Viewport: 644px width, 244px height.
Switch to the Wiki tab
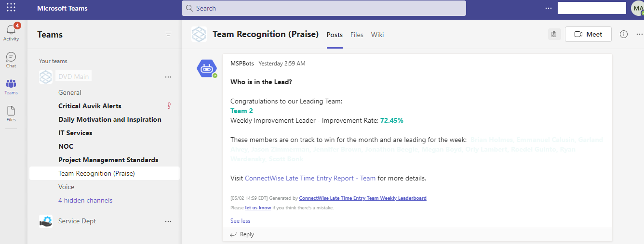(x=377, y=35)
